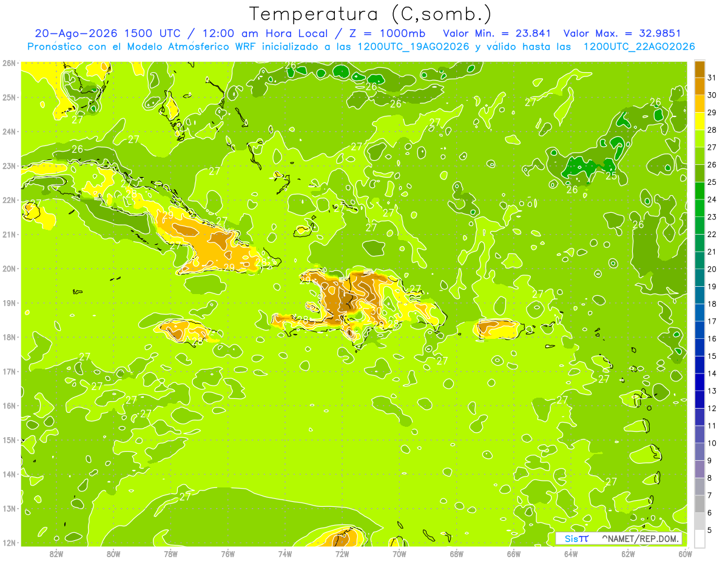The height and width of the screenshot is (562, 728).
Task: Click the latitude label "26N"
Action: coord(9,63)
